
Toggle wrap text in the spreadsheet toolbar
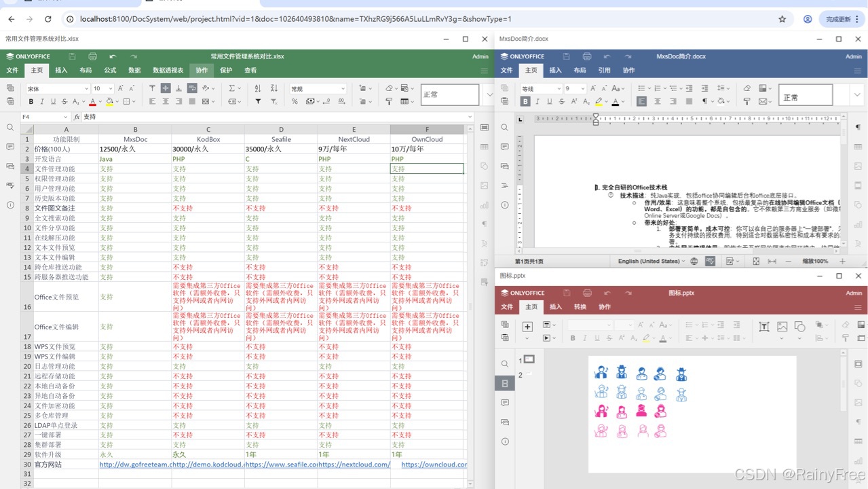[192, 88]
